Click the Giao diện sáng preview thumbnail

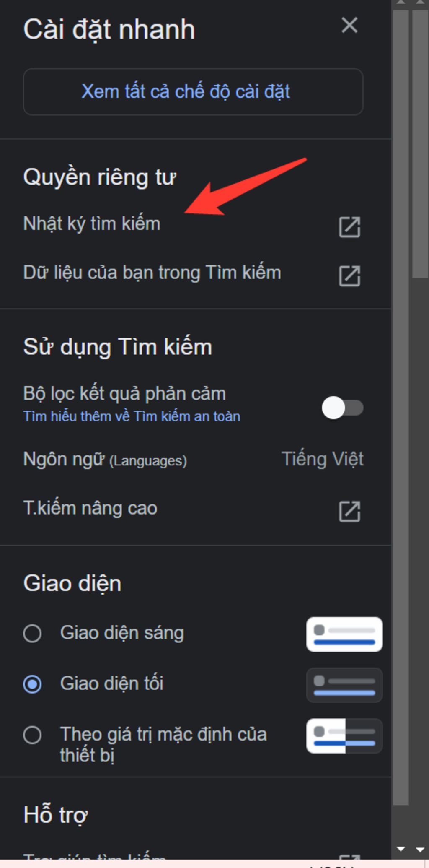coord(344,634)
